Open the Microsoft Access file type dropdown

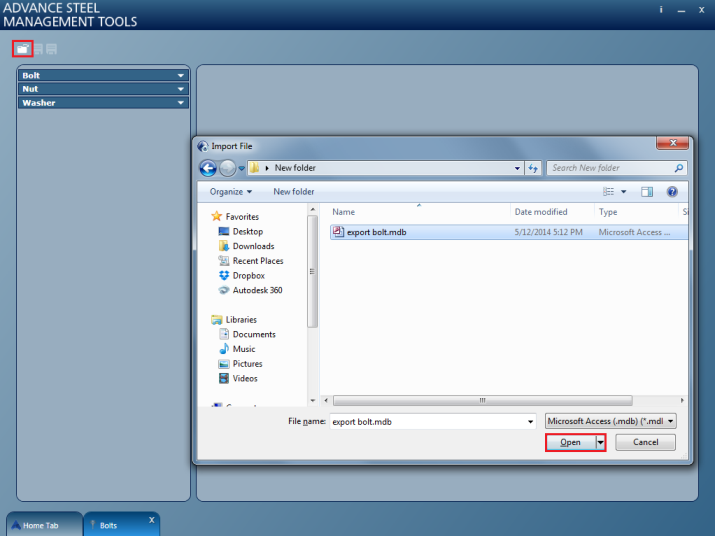pyautogui.click(x=611, y=421)
